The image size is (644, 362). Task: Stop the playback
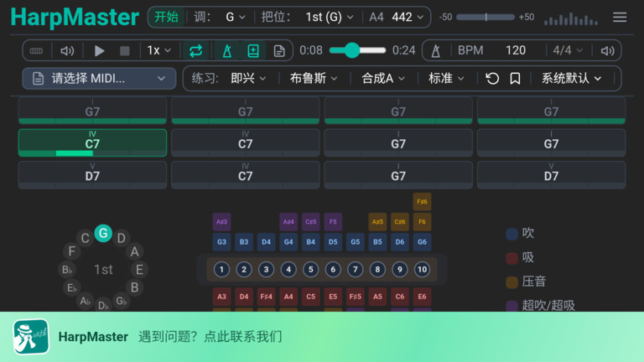pos(124,51)
